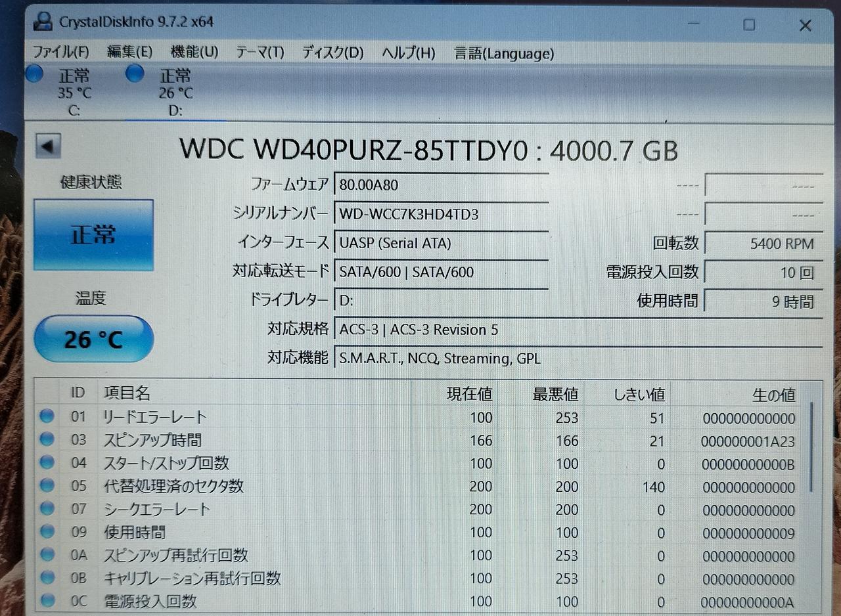
Task: Click the 電源投入回数 field showing 10 回
Action: (x=763, y=272)
